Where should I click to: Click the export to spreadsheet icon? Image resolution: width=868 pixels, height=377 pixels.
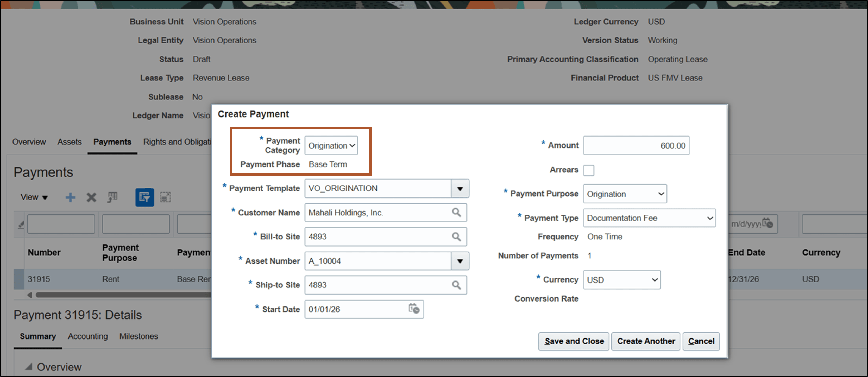[x=112, y=197]
